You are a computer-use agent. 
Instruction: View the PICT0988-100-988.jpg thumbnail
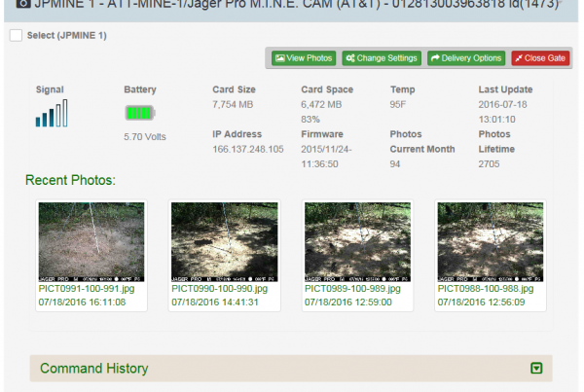pos(491,242)
